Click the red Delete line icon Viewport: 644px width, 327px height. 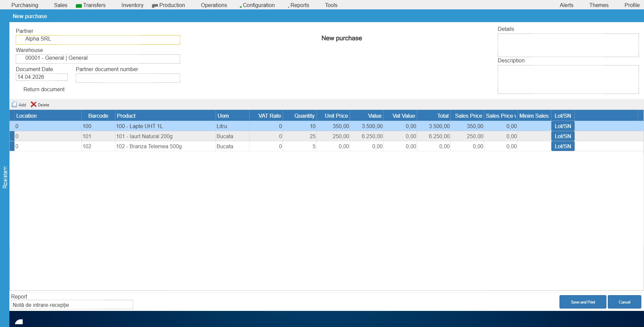click(34, 104)
